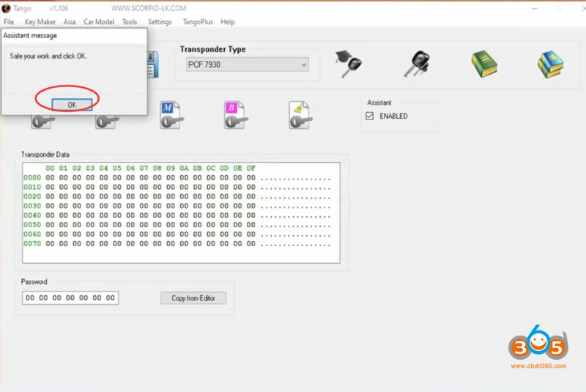Click row address 0070 in hex editor
The image size is (586, 392).
coord(32,244)
